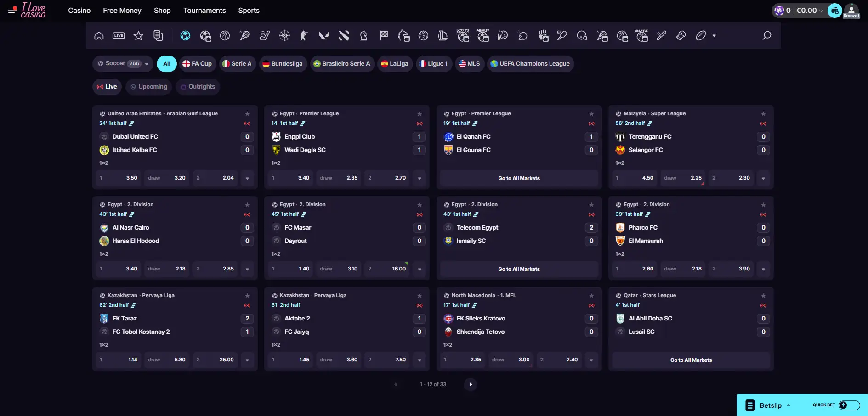Select the Blitz basketball icon
Screen dimensions: 868x416
coord(642,36)
